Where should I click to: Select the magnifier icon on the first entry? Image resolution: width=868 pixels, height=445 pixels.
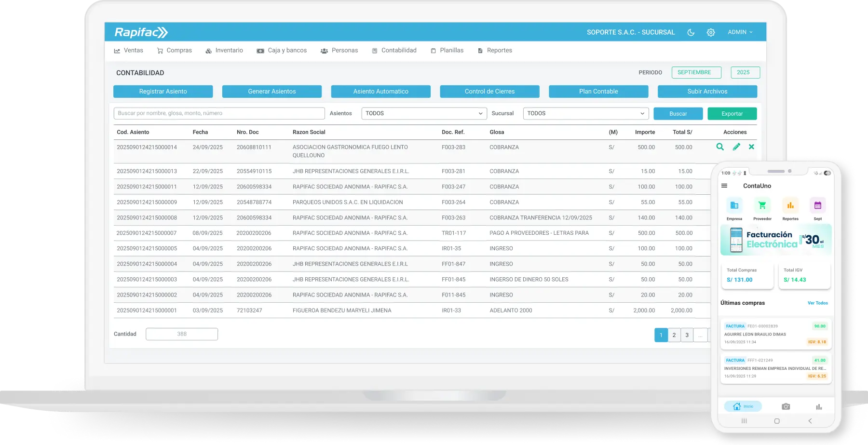(x=720, y=147)
